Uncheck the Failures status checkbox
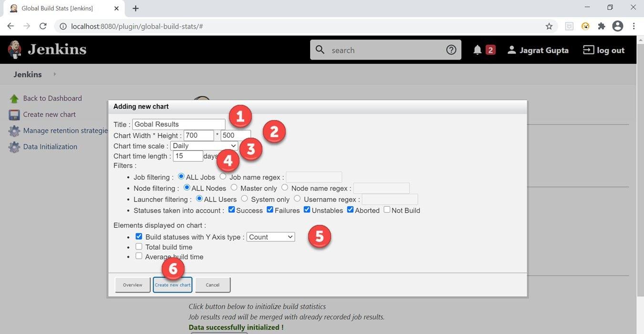The width and height of the screenshot is (644, 334). point(270,210)
